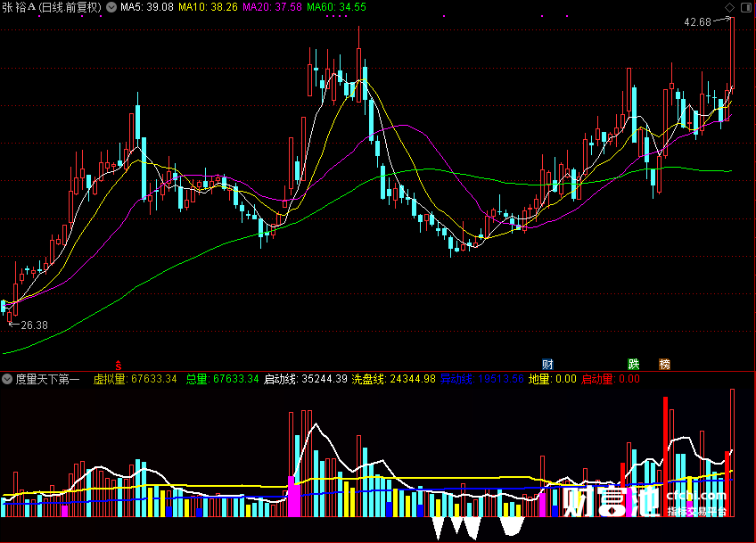Click the red S signal marker

pos(118,365)
